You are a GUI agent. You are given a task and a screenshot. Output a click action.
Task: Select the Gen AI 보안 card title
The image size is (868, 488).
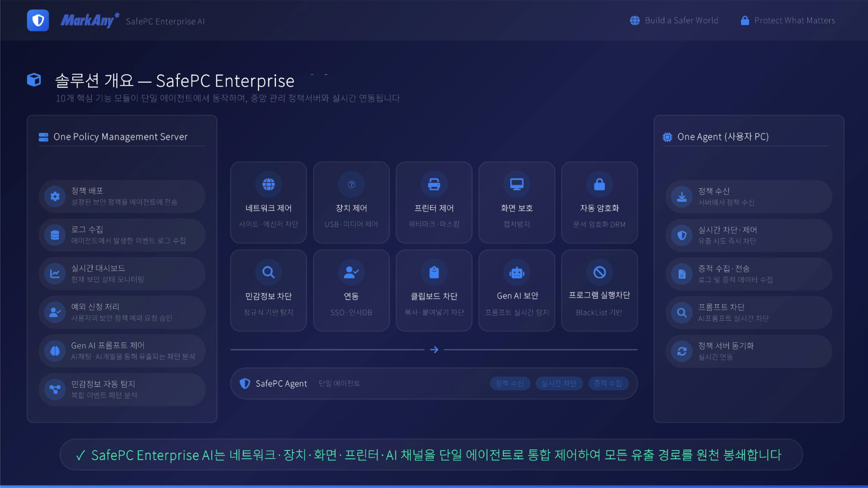tap(518, 296)
